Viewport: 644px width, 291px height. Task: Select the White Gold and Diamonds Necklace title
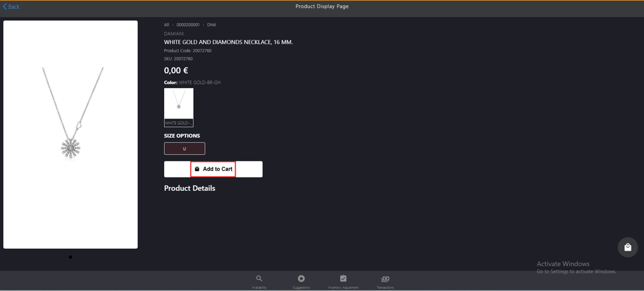[x=228, y=42]
